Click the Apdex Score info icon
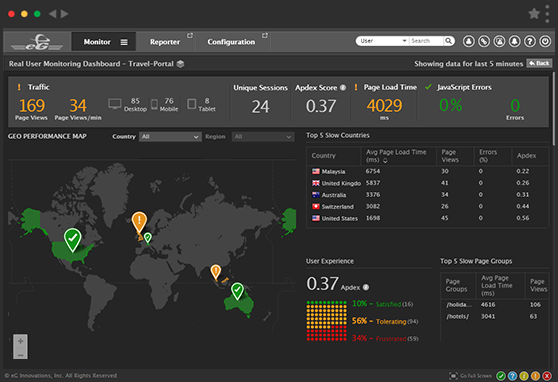This screenshot has width=558, height=382. coord(343,88)
